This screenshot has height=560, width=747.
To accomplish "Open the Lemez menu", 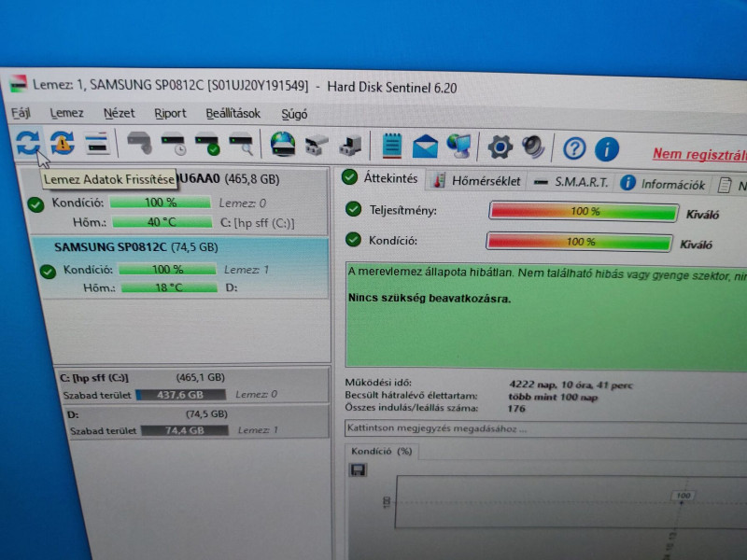I will (66, 113).
